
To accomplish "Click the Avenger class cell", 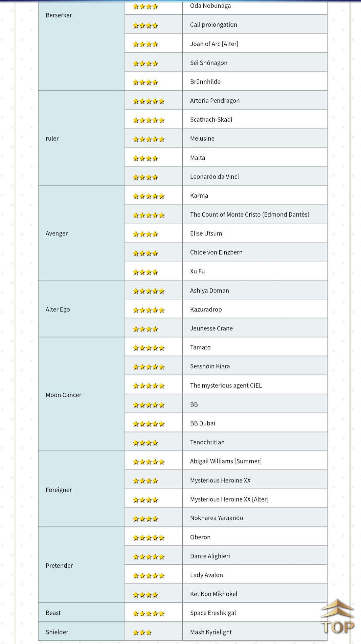I will pos(82,233).
